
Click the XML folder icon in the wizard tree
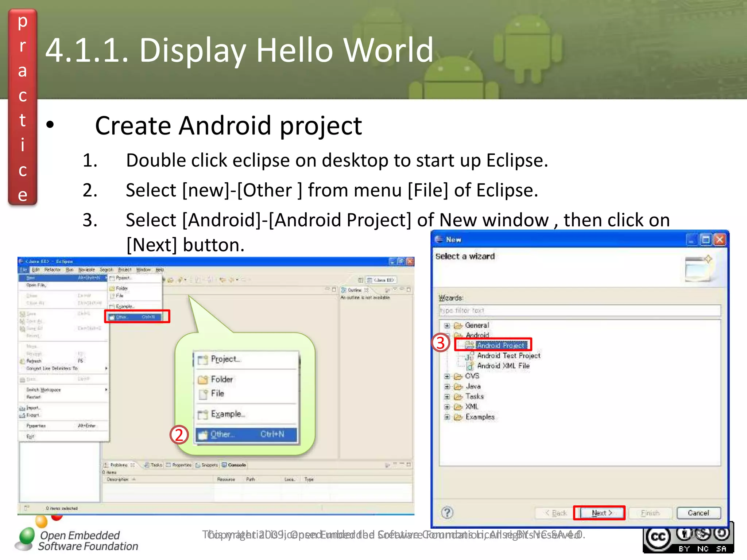[x=458, y=407]
